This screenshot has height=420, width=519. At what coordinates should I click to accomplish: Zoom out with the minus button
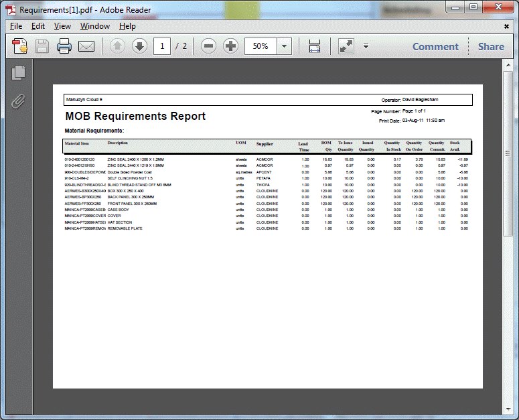click(x=208, y=46)
